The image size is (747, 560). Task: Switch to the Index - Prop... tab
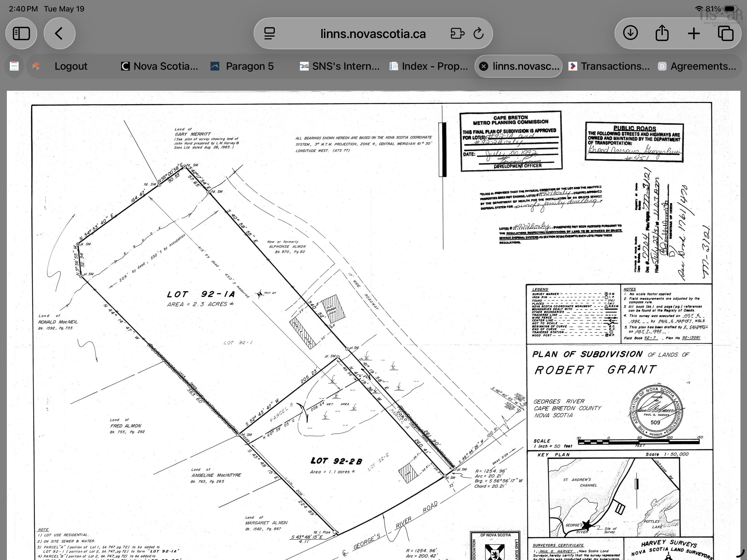[x=429, y=66]
